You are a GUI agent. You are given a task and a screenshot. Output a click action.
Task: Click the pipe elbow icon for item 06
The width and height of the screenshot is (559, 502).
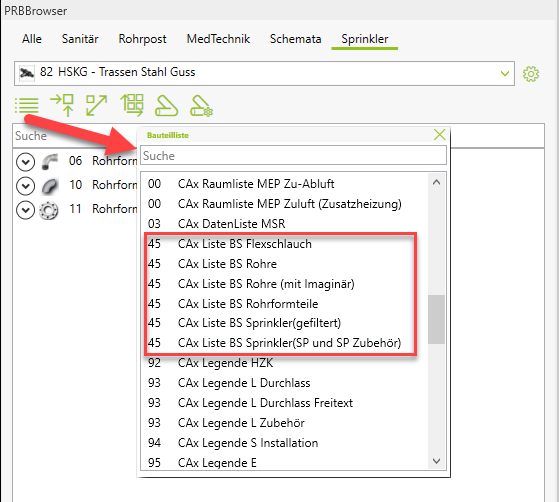(x=49, y=162)
